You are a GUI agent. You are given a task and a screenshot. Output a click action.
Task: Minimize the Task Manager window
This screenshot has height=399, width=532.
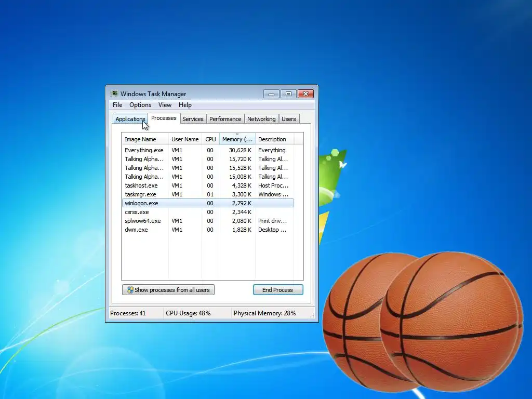(x=271, y=94)
